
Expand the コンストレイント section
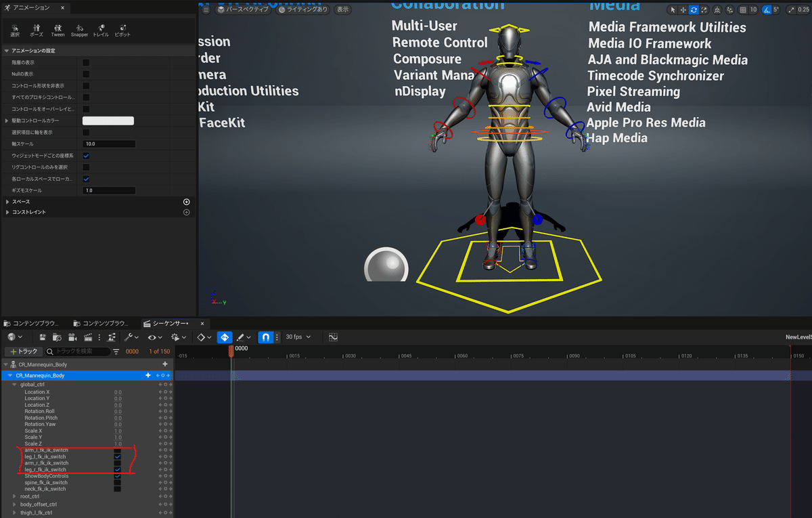[x=7, y=213]
